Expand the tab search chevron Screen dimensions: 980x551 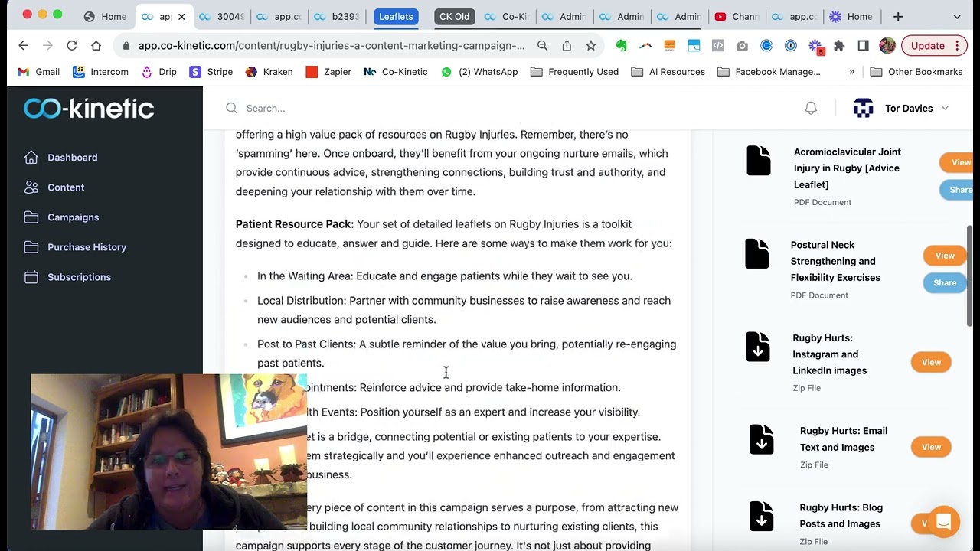click(x=957, y=16)
